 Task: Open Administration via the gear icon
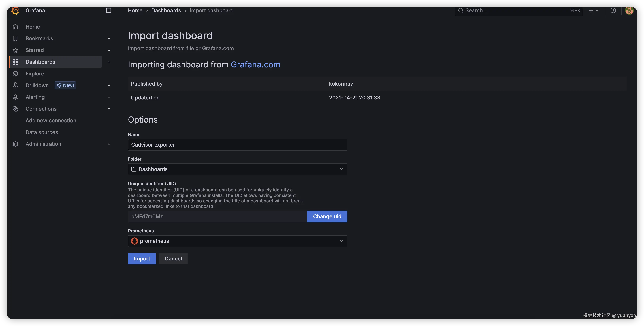pyautogui.click(x=15, y=144)
